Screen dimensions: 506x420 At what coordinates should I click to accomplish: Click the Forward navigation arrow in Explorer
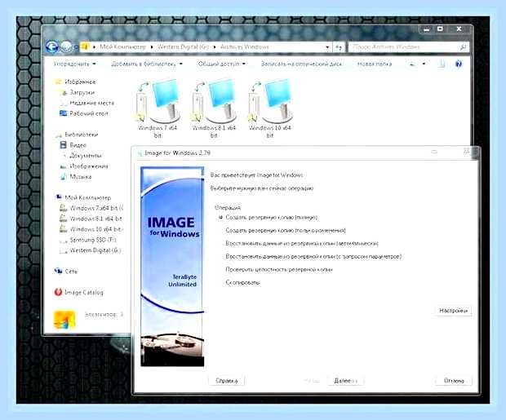pos(66,47)
